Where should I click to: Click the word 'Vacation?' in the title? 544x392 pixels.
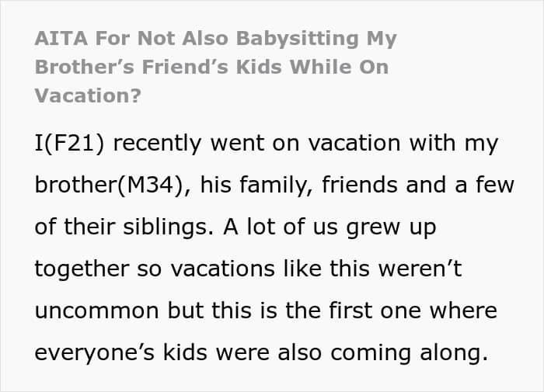point(88,95)
